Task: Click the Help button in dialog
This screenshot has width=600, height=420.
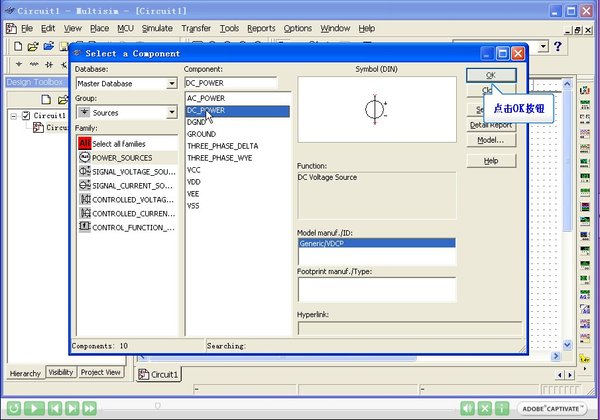Action: 491,161
